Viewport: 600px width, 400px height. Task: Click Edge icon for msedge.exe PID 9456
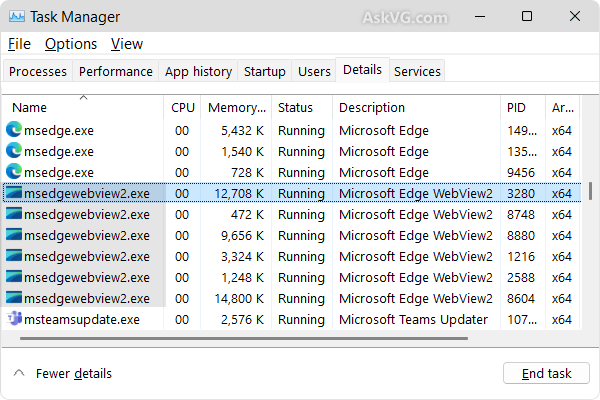(14, 172)
